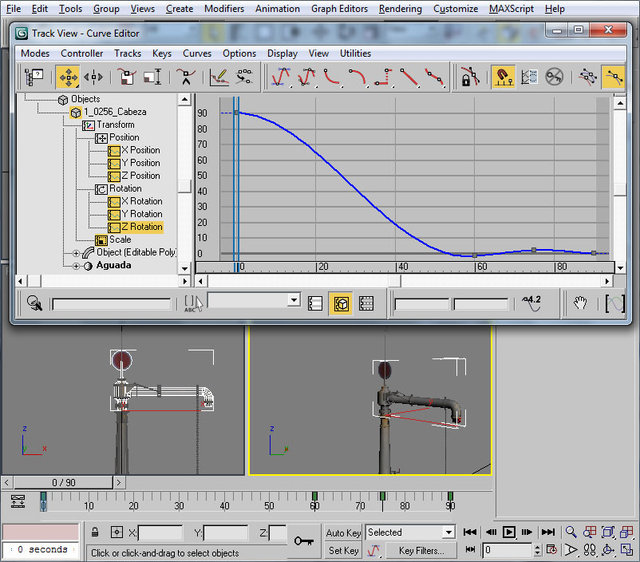
Task: Open the Graph Editors menu
Action: (339, 8)
